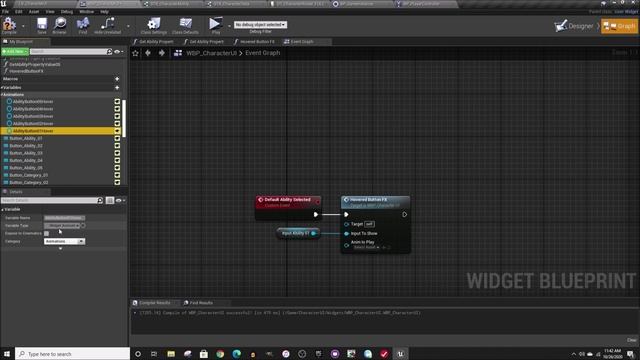Select Button_Ability_03 variable
Screen dimensions: 640x360
[26, 153]
